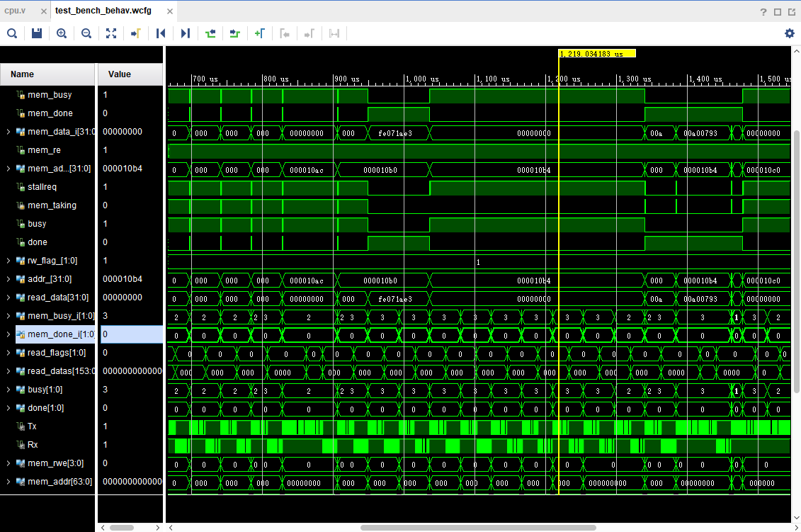This screenshot has width=801, height=532.
Task: Select the done signal row
Action: (x=38, y=242)
